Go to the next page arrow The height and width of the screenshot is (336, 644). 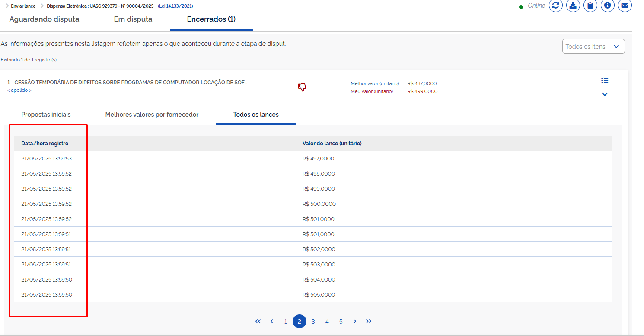click(x=355, y=321)
